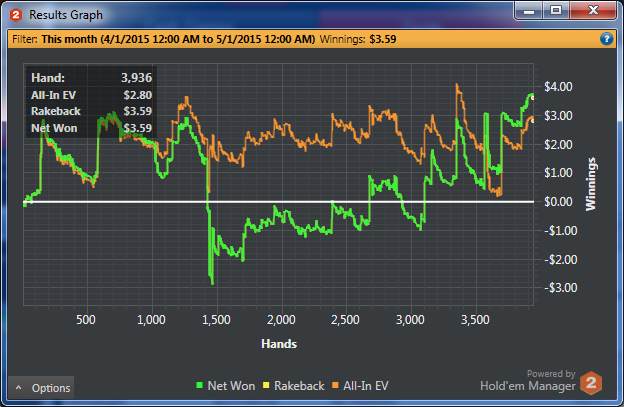Click the Results Graph window title
Viewport: 624px width, 407px height.
[x=66, y=15]
